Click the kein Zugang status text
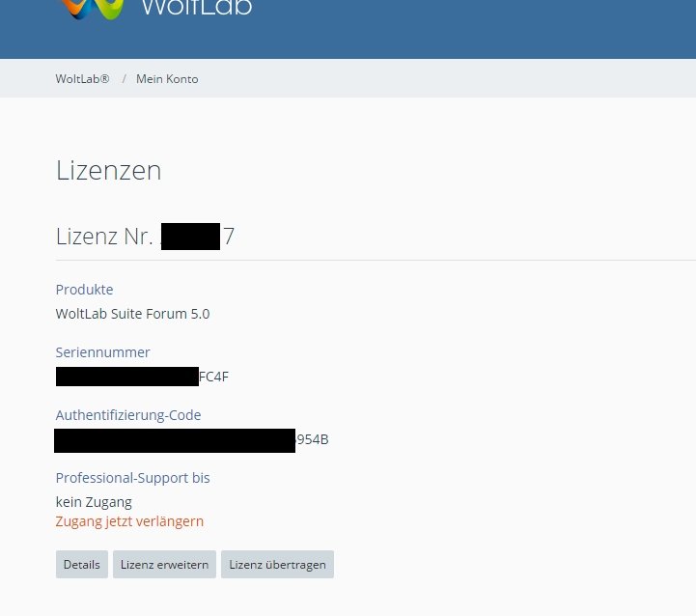The height and width of the screenshot is (616, 696). [x=94, y=502]
